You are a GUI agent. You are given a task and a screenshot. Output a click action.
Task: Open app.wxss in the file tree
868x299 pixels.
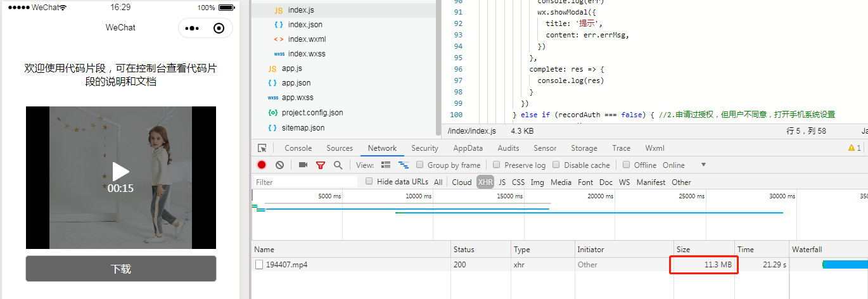point(297,98)
